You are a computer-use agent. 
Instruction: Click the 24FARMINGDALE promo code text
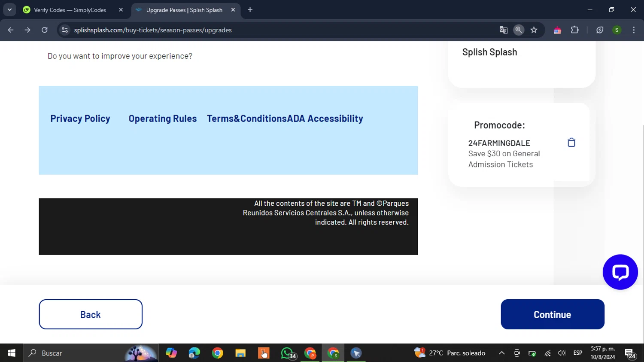499,143
